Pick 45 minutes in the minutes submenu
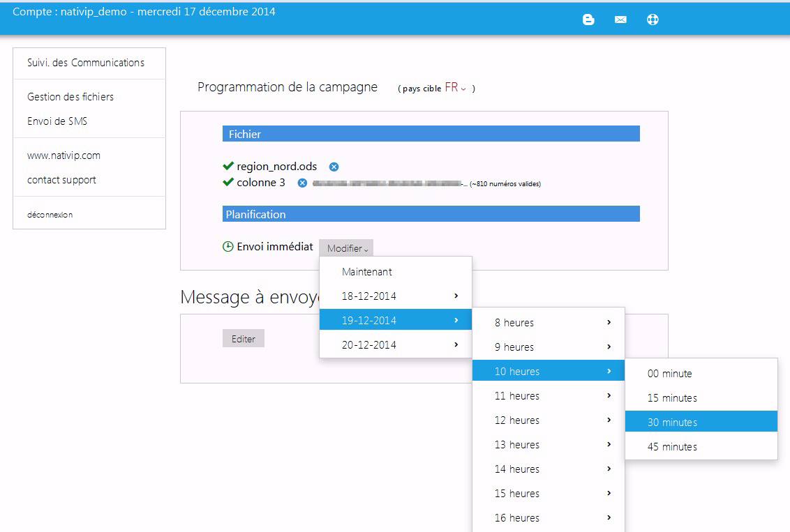Image resolution: width=790 pixels, height=532 pixels. tap(701, 446)
